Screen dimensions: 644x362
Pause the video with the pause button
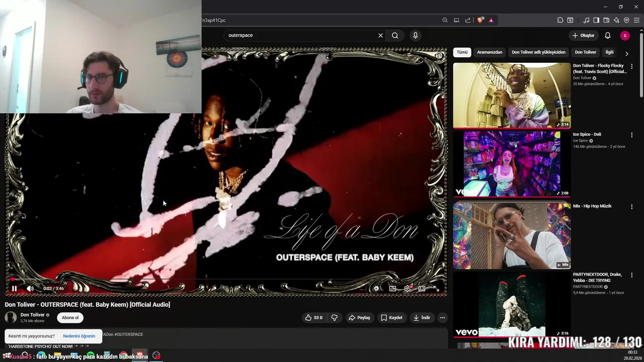pyautogui.click(x=14, y=289)
